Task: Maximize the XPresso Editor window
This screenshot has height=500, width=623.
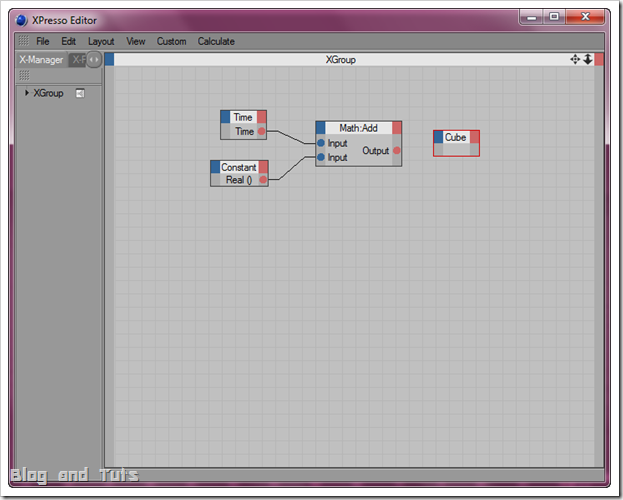Action: pyautogui.click(x=554, y=17)
